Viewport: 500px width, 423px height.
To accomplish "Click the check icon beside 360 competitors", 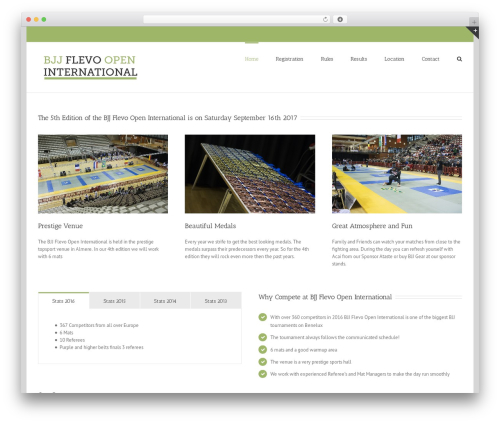I will [263, 317].
